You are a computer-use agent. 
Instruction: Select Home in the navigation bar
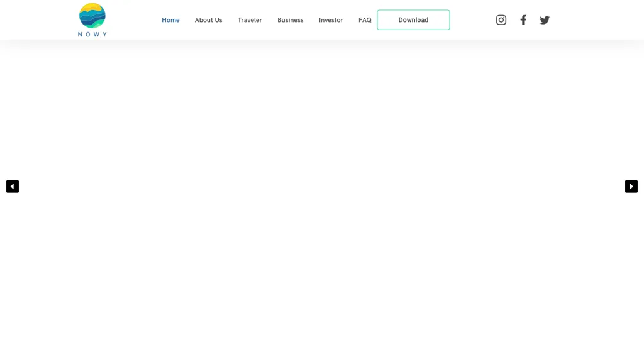(x=170, y=19)
